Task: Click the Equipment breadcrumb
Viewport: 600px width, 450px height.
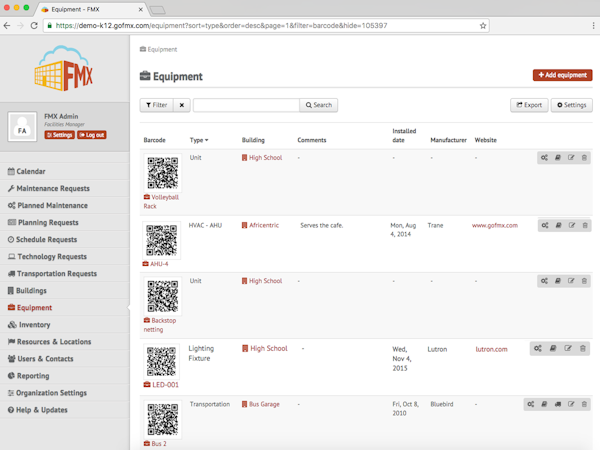Action: tap(158, 49)
